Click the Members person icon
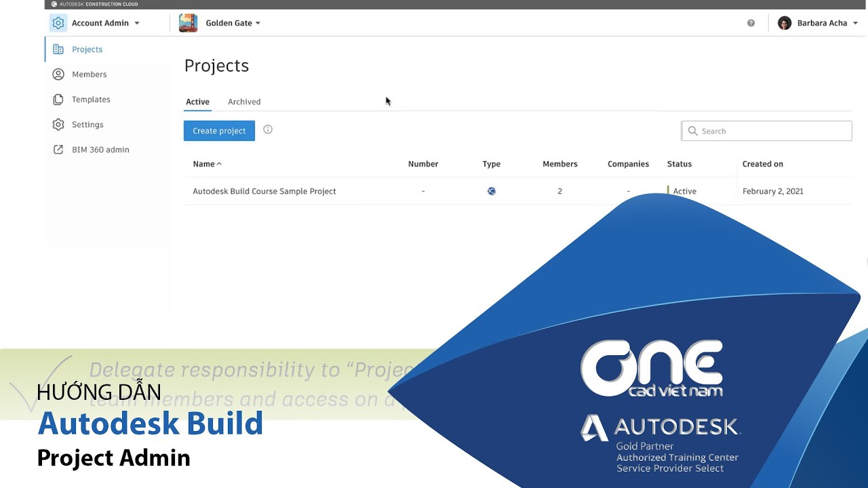The image size is (868, 488). coord(58,75)
